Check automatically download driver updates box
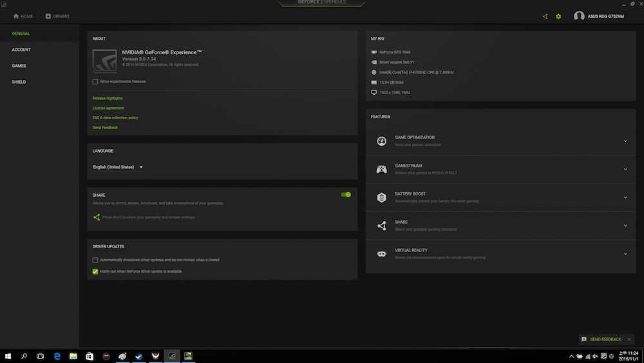The width and height of the screenshot is (644, 363). click(95, 260)
